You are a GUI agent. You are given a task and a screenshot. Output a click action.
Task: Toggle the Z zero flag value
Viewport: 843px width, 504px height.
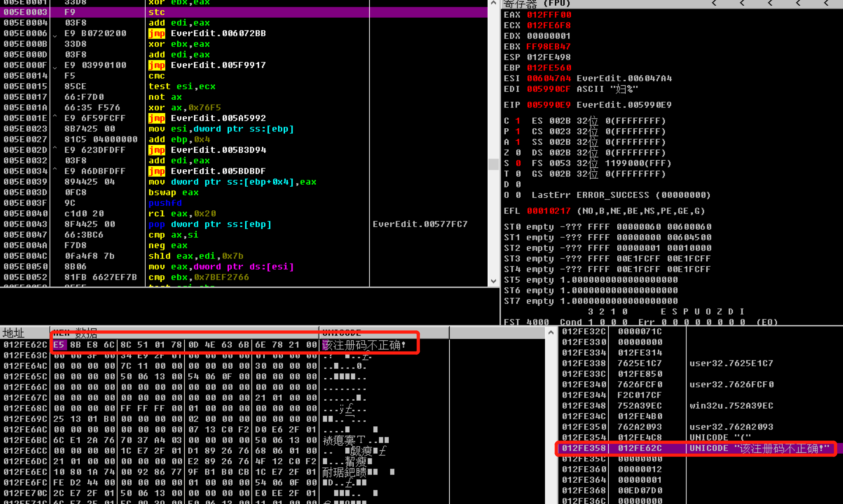pos(518,153)
